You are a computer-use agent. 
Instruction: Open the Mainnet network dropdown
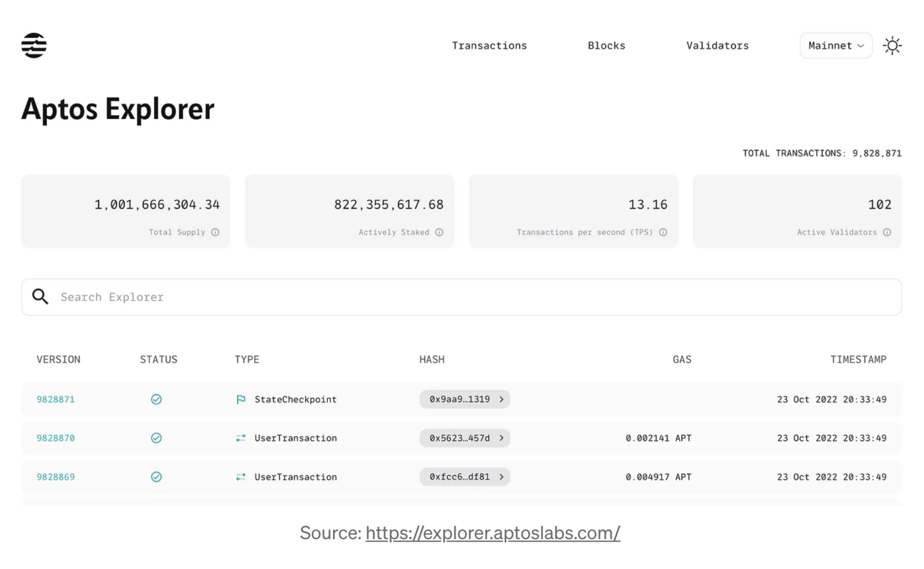(836, 46)
